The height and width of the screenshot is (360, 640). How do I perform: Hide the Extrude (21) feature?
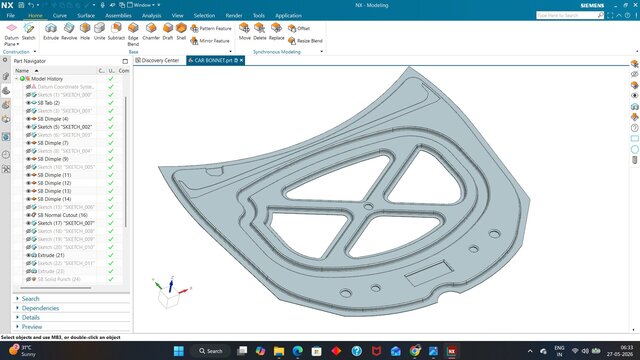pyautogui.click(x=28, y=255)
